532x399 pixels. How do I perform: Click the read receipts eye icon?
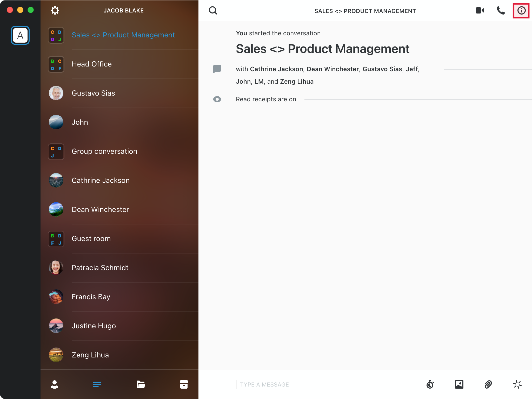coord(217,99)
